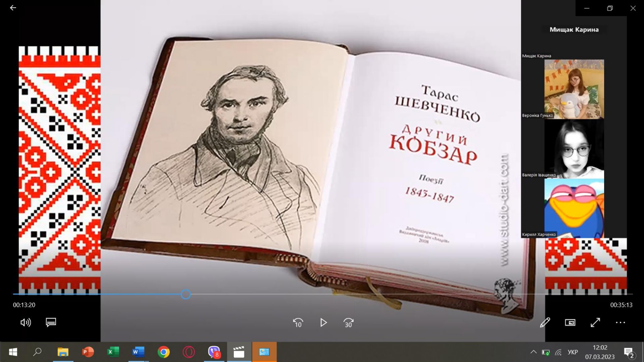The height and width of the screenshot is (362, 644).
Task: Open the three-dot more options menu
Action: pyautogui.click(x=620, y=323)
